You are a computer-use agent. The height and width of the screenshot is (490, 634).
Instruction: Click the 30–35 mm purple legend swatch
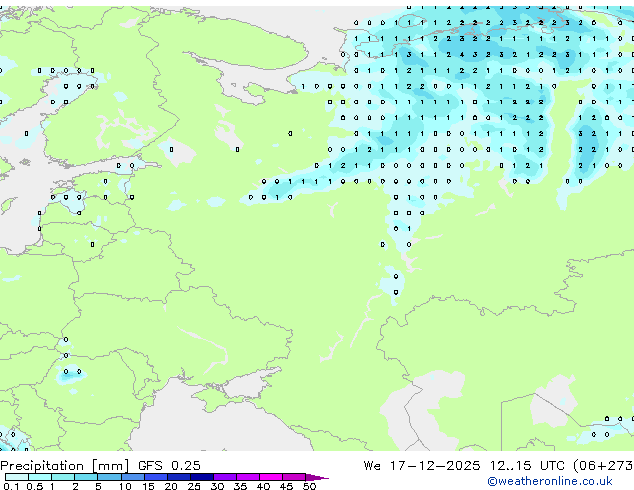click(224, 477)
